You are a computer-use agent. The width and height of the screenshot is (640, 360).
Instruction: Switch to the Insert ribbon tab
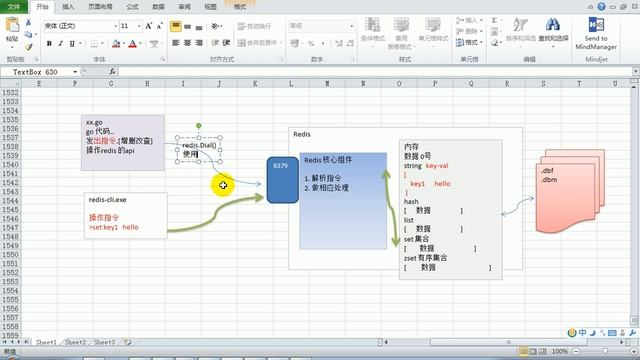tap(68, 7)
